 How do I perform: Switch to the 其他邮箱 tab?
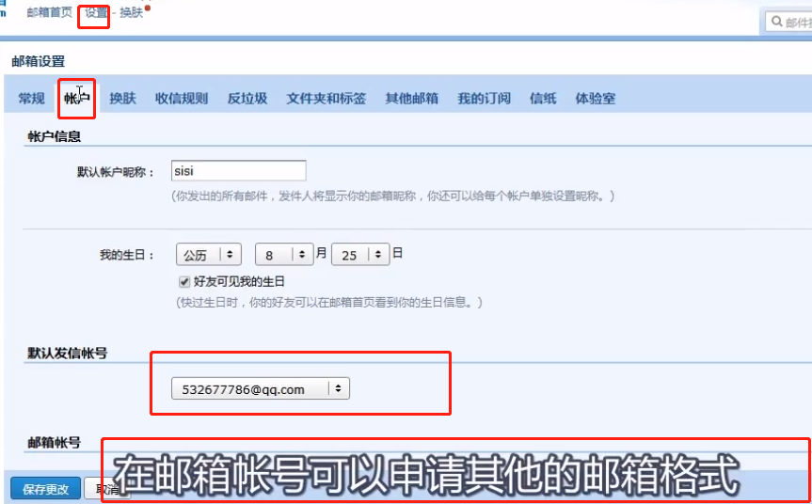tap(412, 99)
